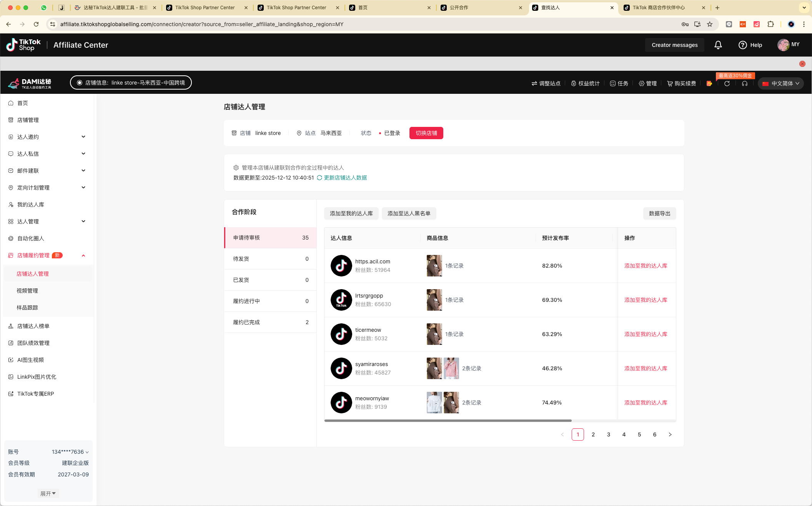This screenshot has height=506, width=812.
Task: Click the 调整站点 switch icon
Action: pos(534,83)
